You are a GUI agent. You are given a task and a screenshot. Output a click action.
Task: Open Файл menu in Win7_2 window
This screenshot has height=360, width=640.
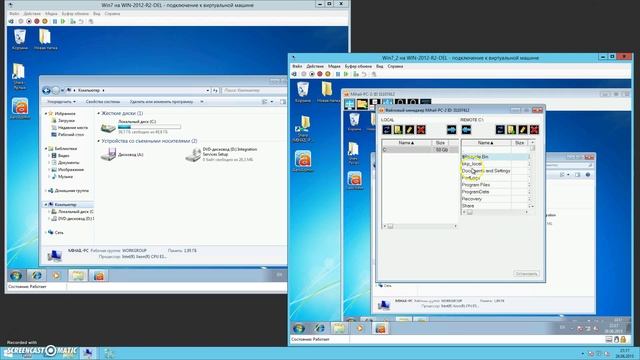pos(297,66)
